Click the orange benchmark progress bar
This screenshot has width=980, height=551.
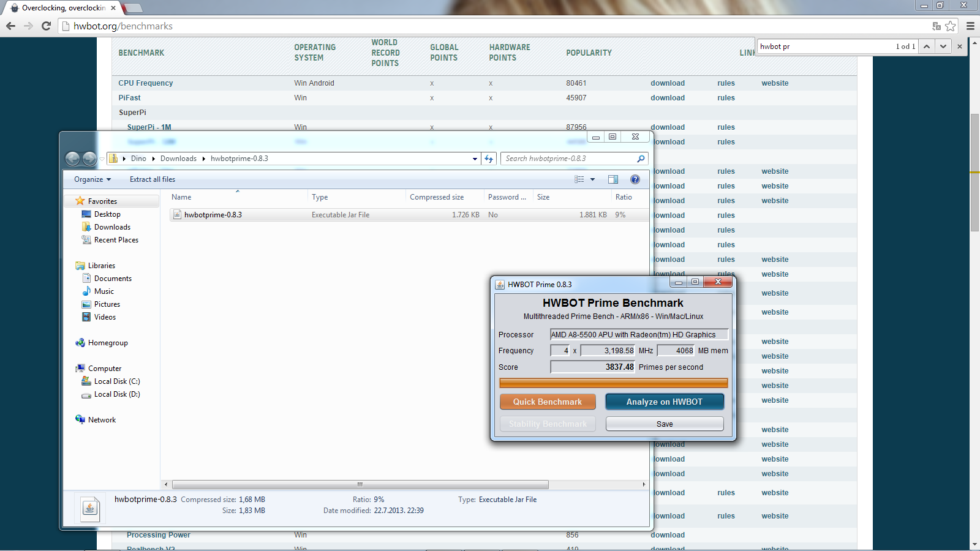(614, 383)
